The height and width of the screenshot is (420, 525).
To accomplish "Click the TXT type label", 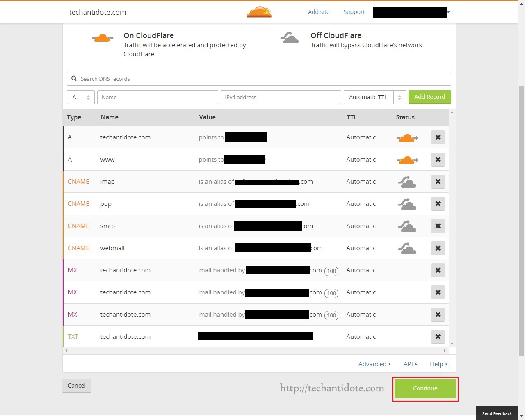I will 73,337.
